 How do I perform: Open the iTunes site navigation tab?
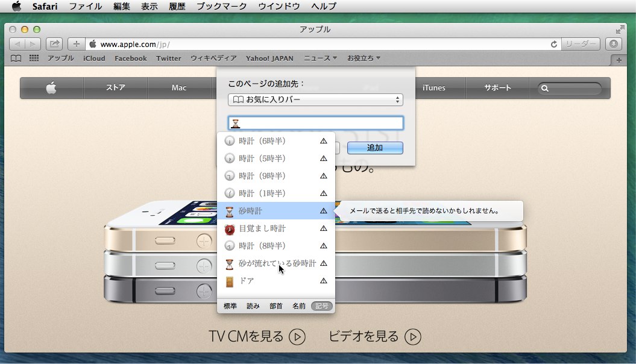tap(433, 87)
